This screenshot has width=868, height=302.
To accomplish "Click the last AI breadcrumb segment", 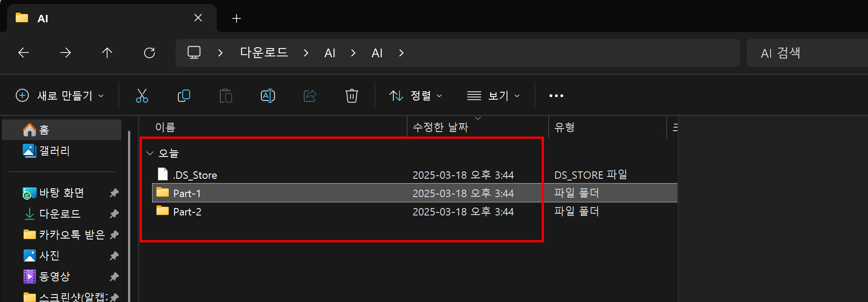I will coord(377,53).
